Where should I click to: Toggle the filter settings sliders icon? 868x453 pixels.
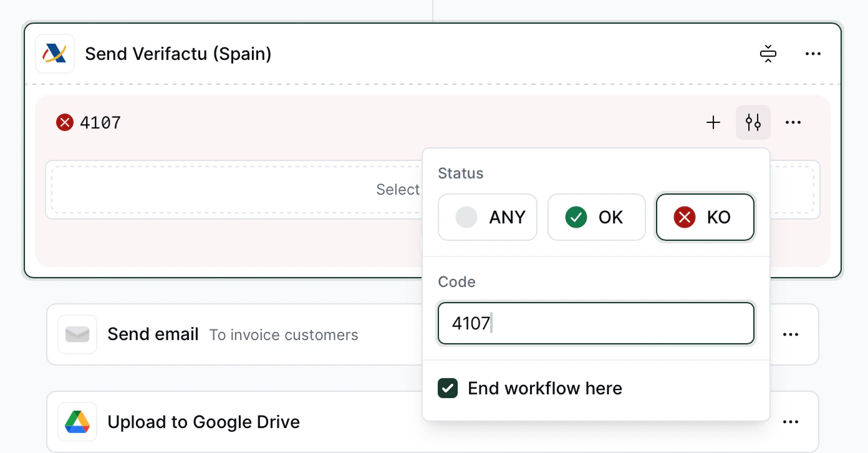[753, 122]
